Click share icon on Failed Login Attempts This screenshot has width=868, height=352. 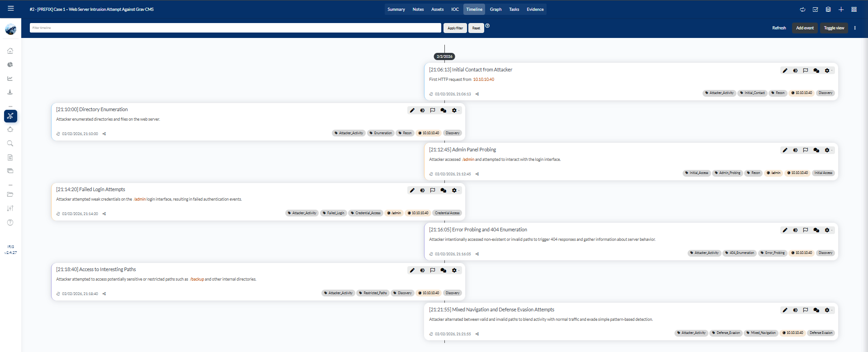pos(104,214)
